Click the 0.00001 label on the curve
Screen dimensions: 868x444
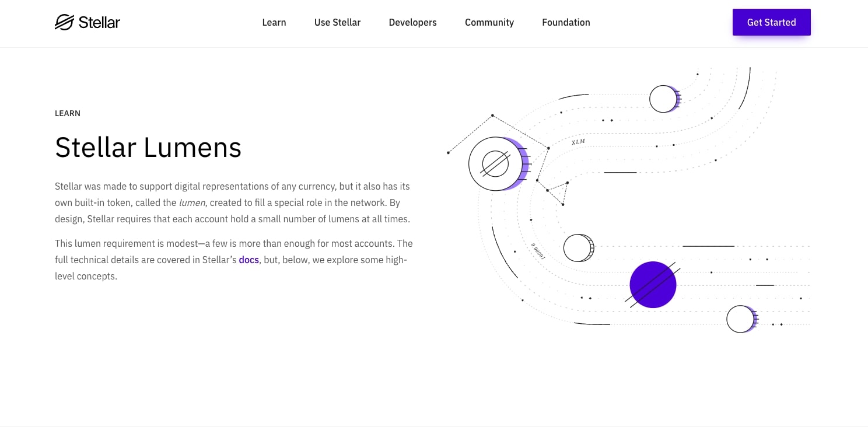pyautogui.click(x=538, y=250)
